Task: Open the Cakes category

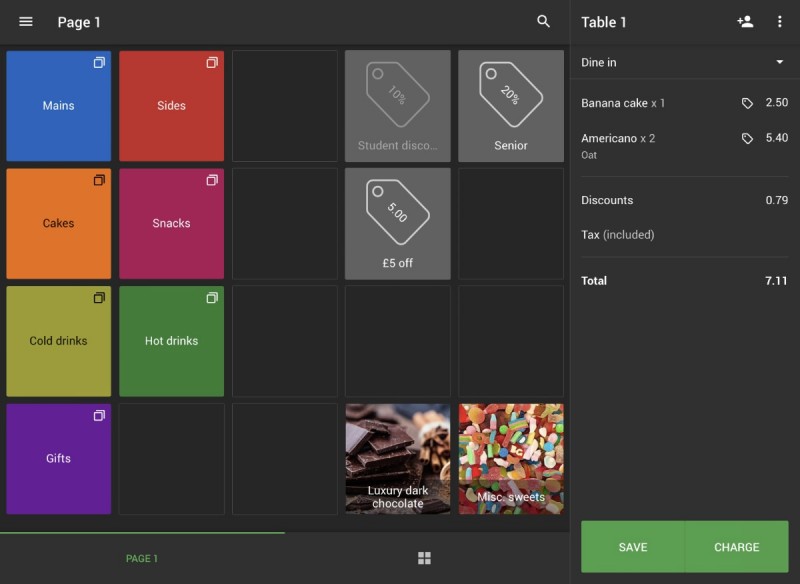Action: (58, 223)
